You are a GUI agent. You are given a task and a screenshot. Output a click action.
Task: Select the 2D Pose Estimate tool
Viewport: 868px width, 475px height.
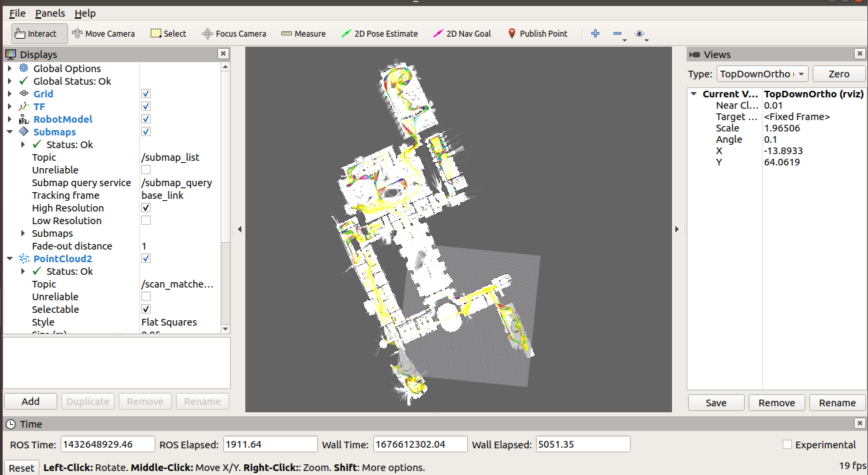[379, 33]
